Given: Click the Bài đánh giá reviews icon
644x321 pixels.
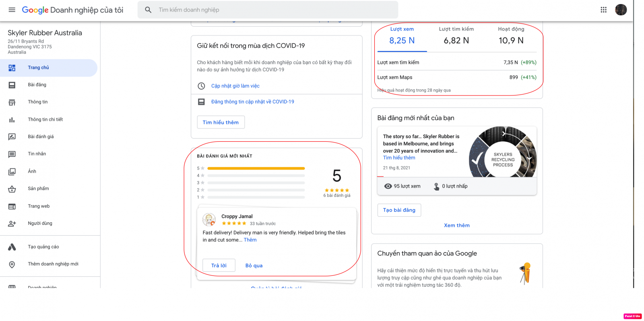Looking at the screenshot, I should (12, 137).
